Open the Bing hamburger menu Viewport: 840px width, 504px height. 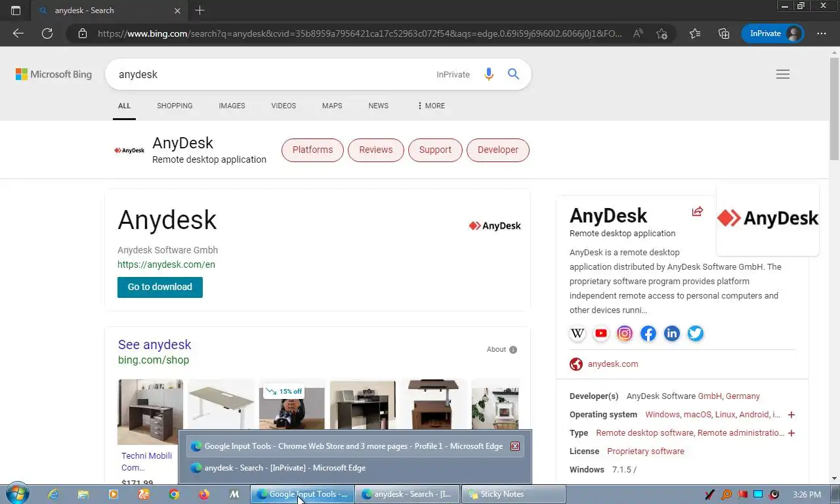[782, 74]
